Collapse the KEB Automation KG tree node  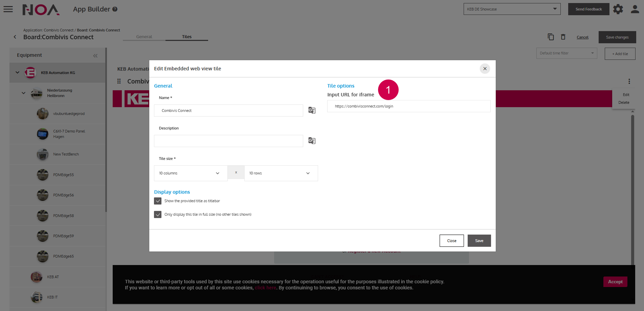pyautogui.click(x=17, y=72)
